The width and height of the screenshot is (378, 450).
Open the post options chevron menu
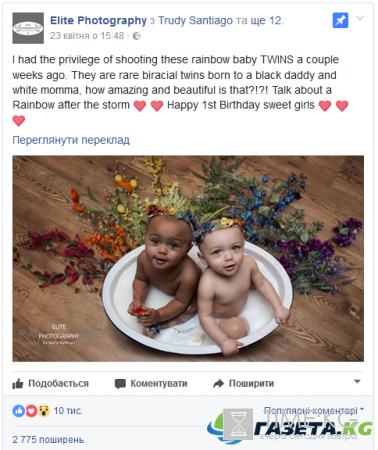360,18
